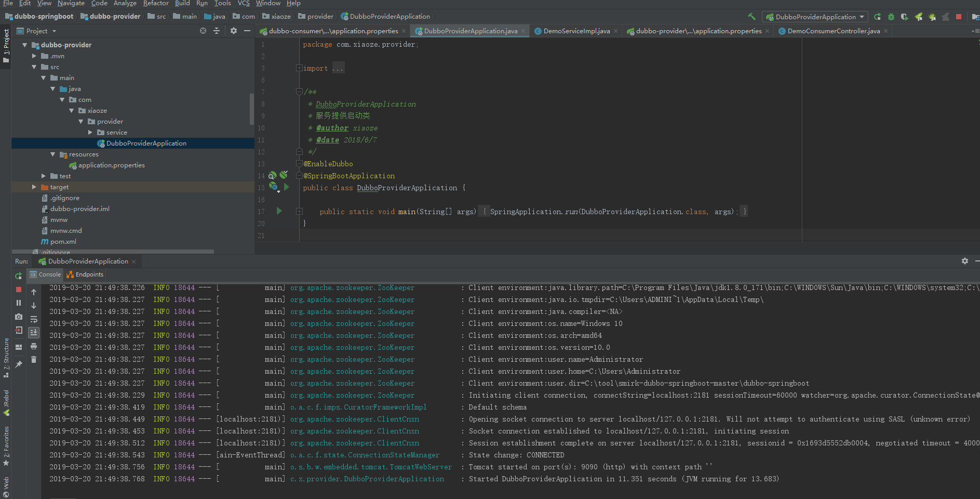Viewport: 980px width, 499px height.
Task: Stop the application from the Run panel
Action: click(19, 290)
